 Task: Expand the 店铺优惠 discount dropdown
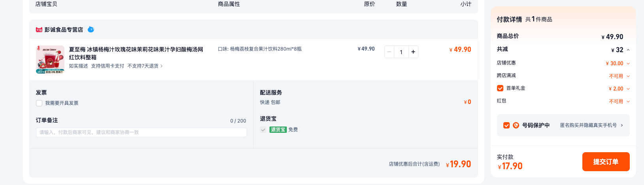[628, 64]
